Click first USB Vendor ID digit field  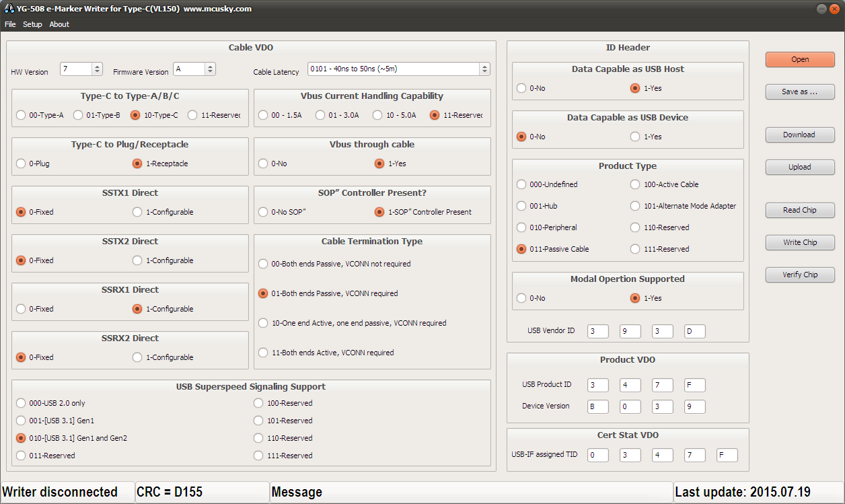tap(597, 331)
